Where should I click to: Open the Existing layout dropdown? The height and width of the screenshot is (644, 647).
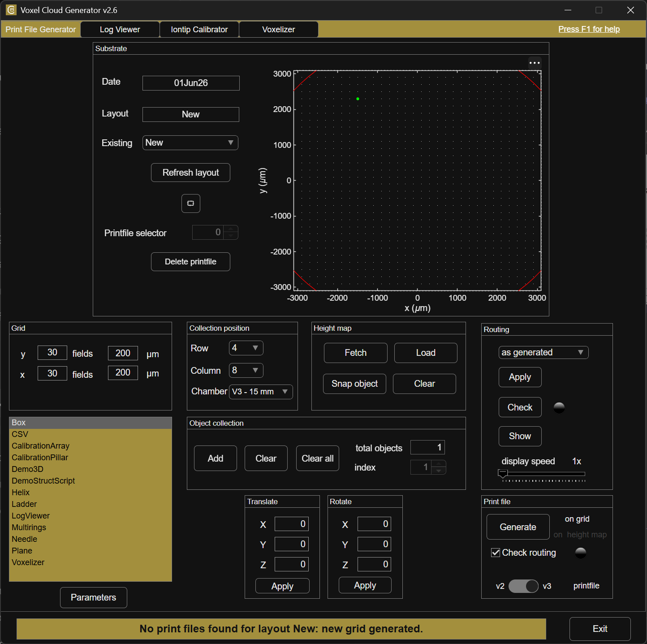(x=190, y=143)
